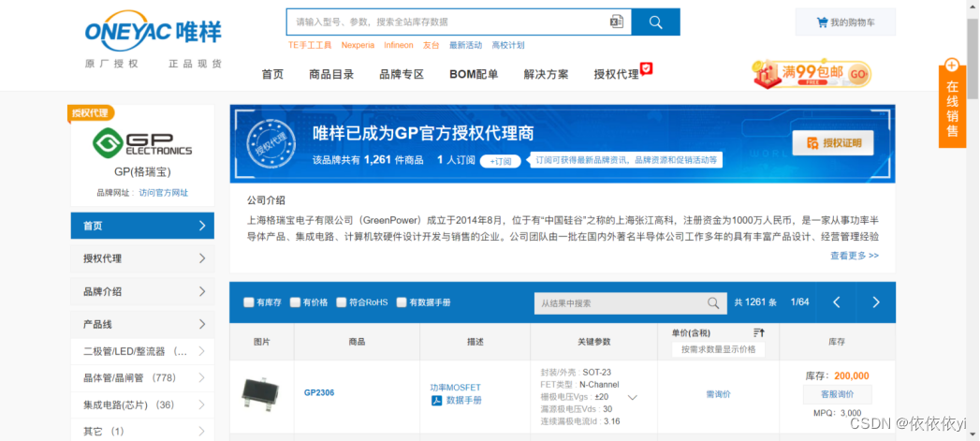Click the 客服询价 button
Screen dimensions: 980x441
[837, 394]
